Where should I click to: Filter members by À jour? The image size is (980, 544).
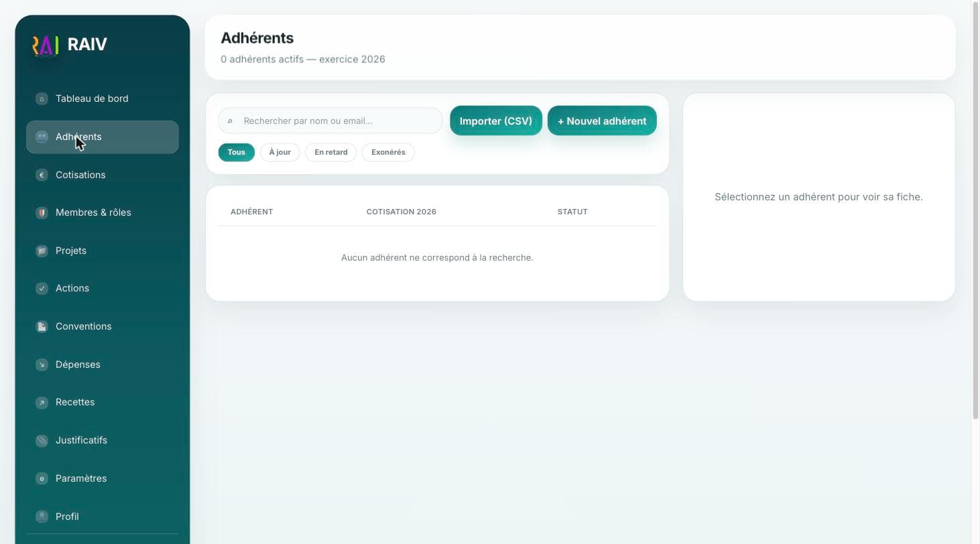pyautogui.click(x=280, y=152)
